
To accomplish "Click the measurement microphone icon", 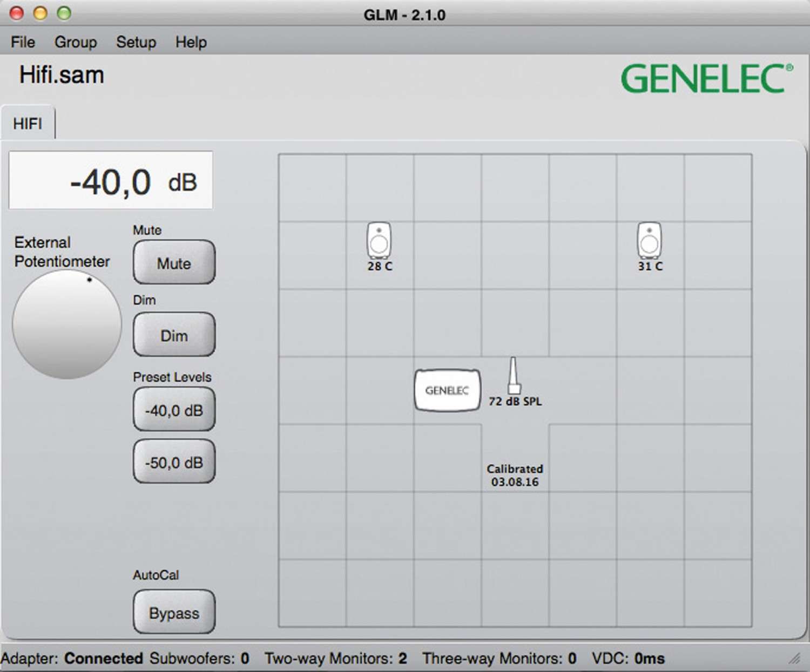I will (514, 376).
